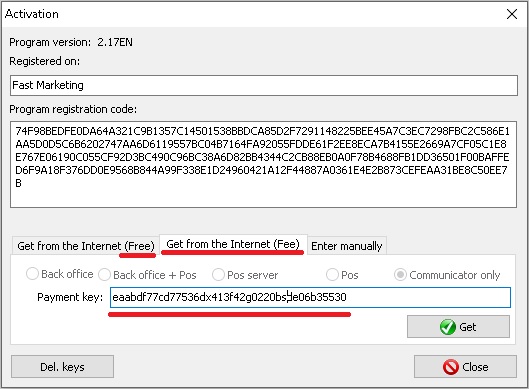Click the Del. keys button
Screen dimensions: 529x389
coord(62,366)
